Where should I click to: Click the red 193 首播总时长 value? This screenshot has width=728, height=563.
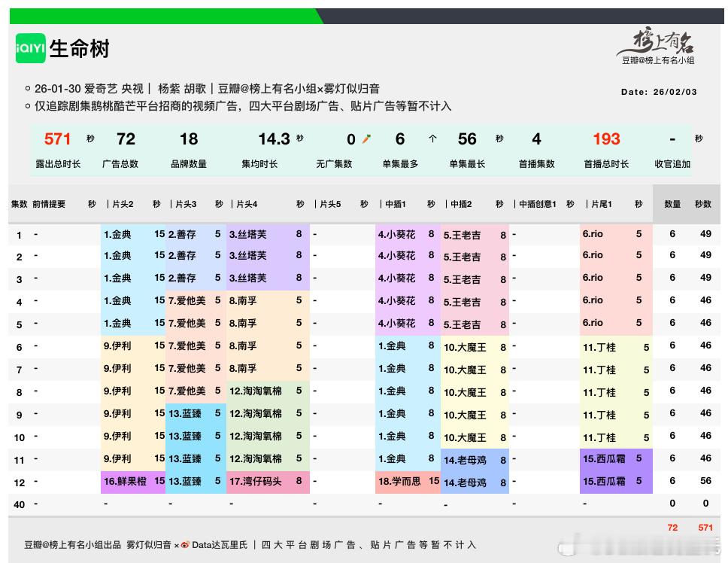[x=606, y=139]
